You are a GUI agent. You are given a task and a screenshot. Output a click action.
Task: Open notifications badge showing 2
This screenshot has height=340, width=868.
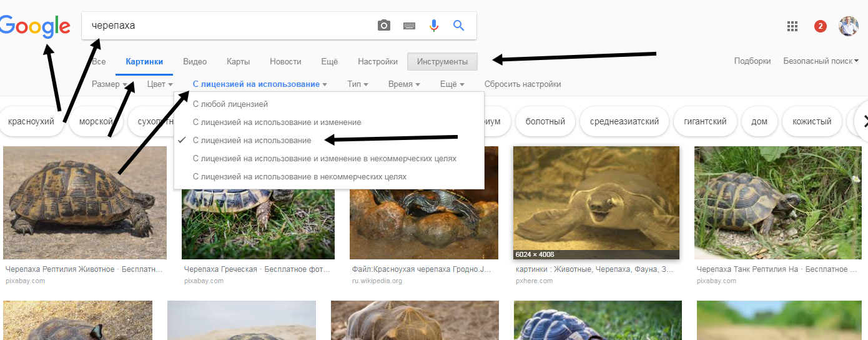821,26
